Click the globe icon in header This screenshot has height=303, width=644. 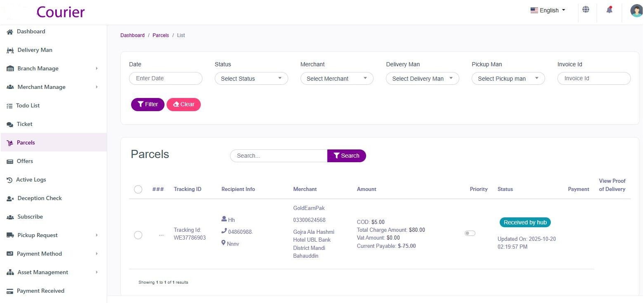click(585, 10)
